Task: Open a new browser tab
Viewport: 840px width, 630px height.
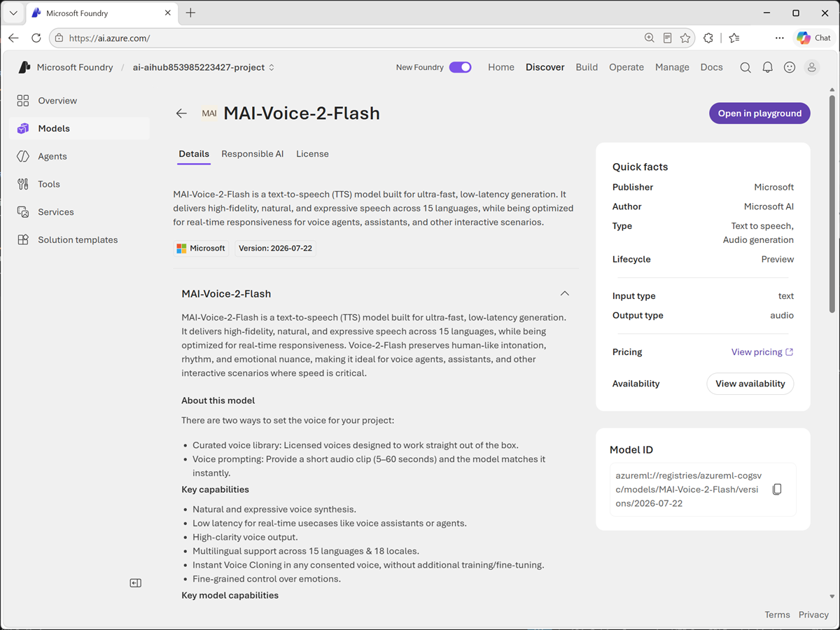Action: (190, 13)
